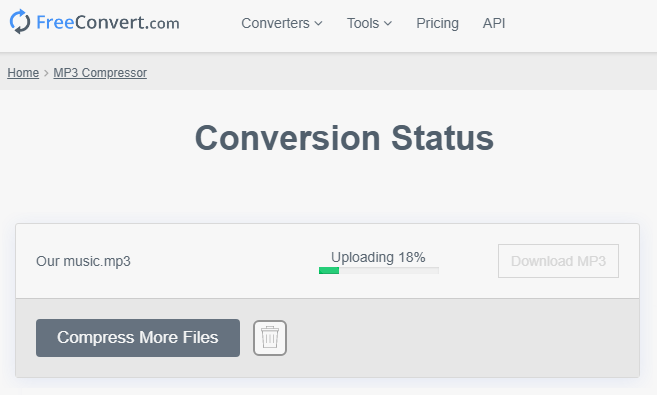
Task: Click the Compress More Files button
Action: pos(138,338)
